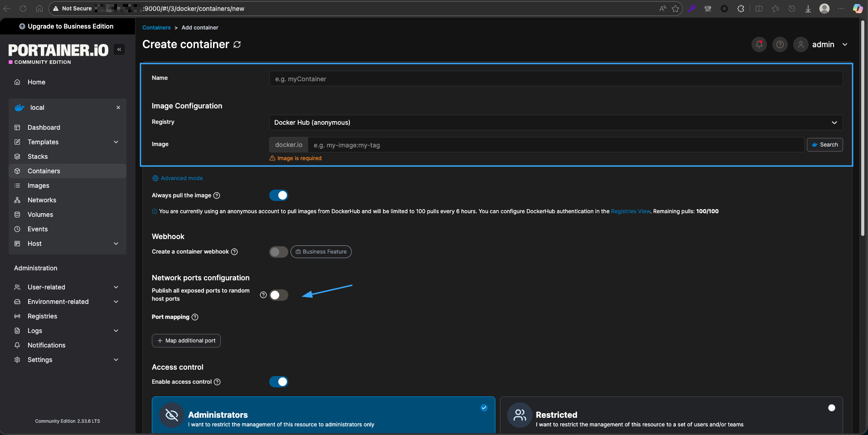Collapse sidebar with double-chevron icon
Viewport: 868px width, 435px height.
119,49
